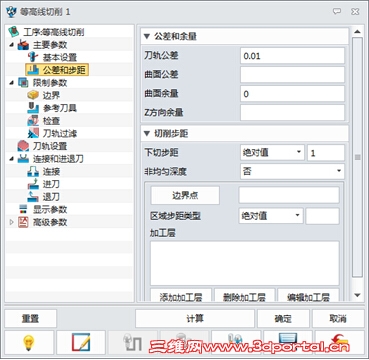Image resolution: width=369 pixels, height=360 pixels.
Task: Click the edit pencil square button
Action: 81,343
